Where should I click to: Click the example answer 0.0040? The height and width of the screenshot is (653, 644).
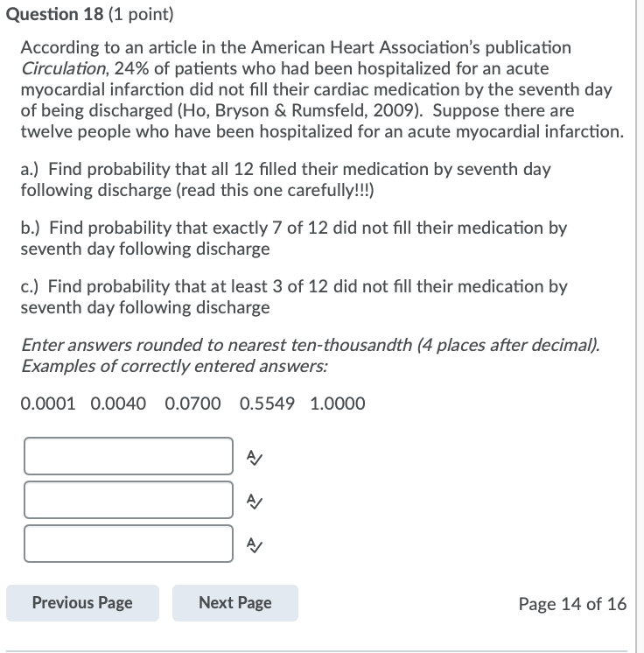[x=118, y=404]
